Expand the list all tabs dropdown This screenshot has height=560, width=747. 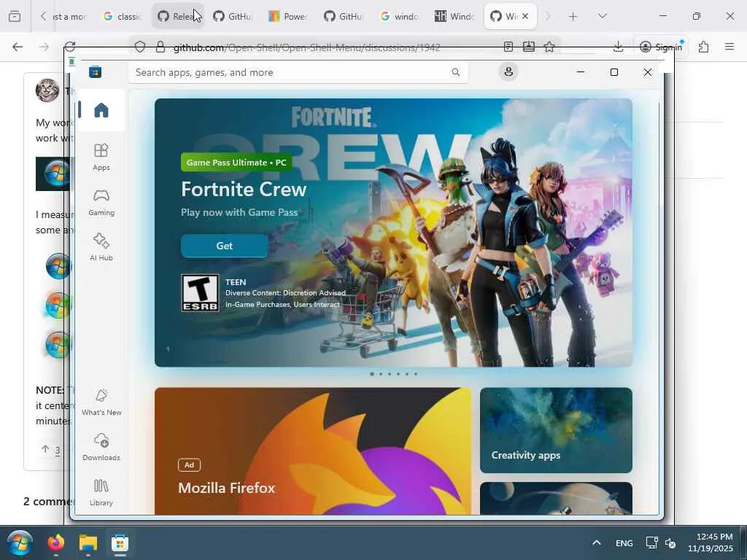[602, 16]
